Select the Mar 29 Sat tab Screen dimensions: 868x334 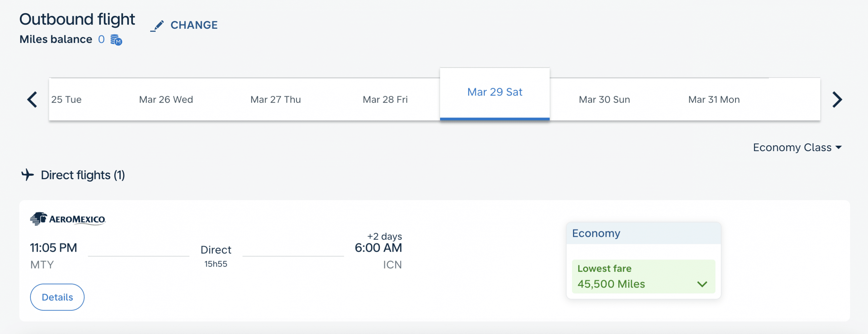495,92
